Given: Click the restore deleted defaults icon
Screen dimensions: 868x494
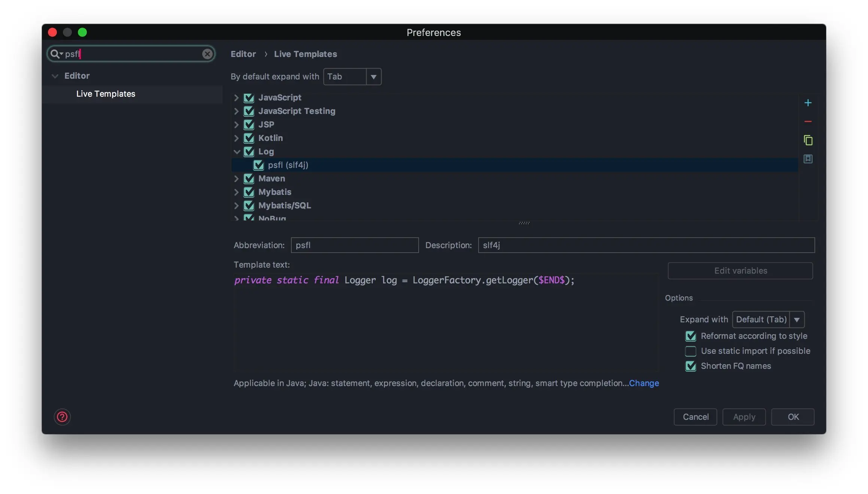Looking at the screenshot, I should [808, 159].
